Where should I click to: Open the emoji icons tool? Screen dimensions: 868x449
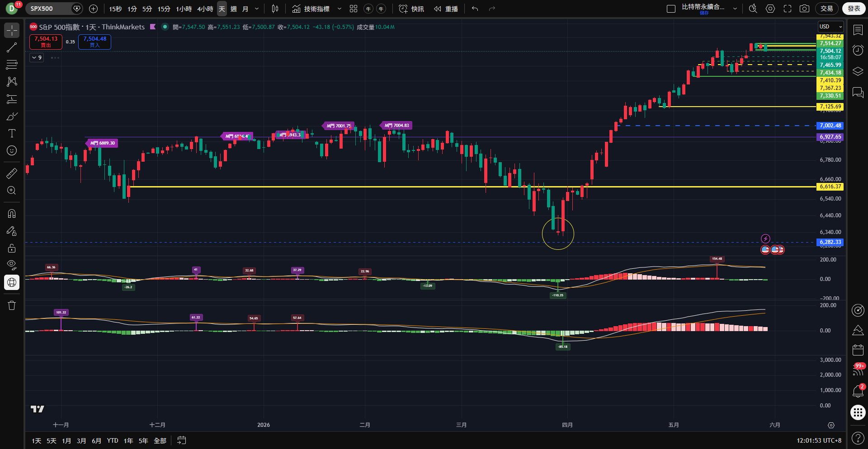[x=12, y=150]
